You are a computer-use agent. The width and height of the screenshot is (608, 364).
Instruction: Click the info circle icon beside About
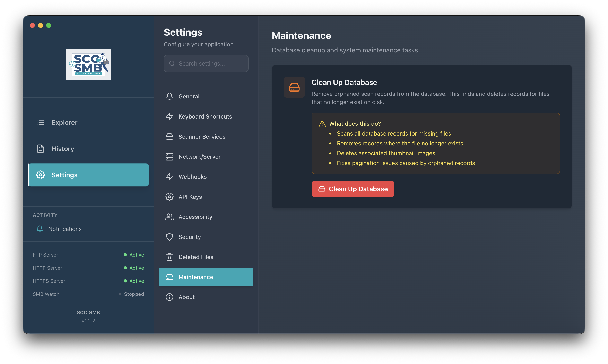[169, 297]
